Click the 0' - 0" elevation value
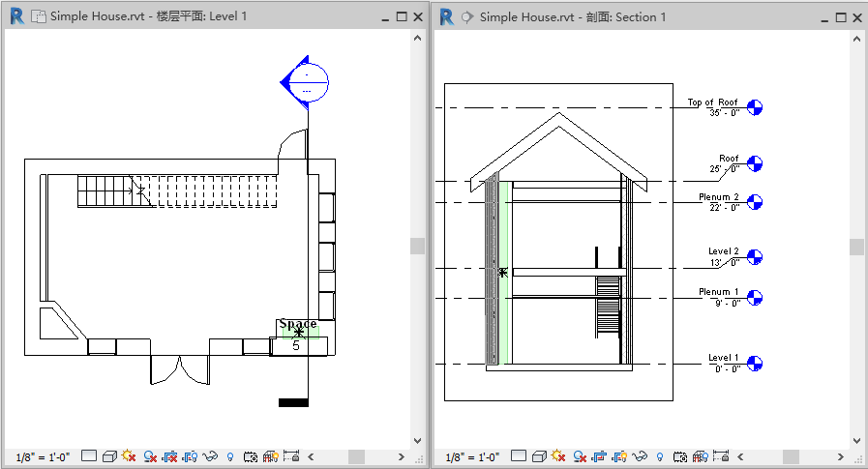This screenshot has width=868, height=469. coord(728,368)
